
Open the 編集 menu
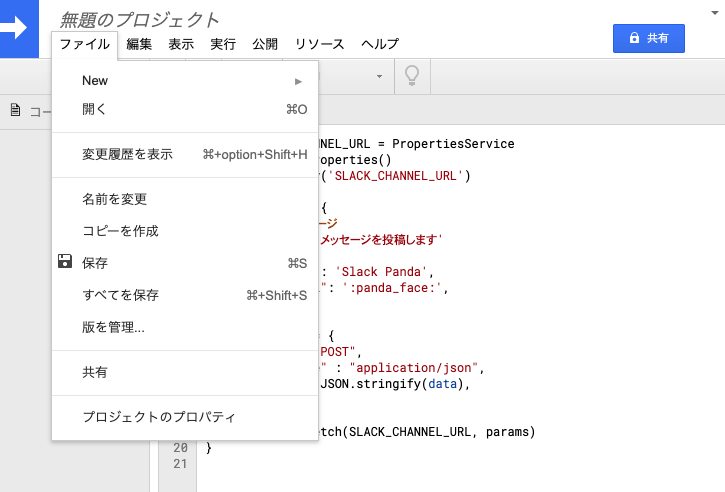(139, 44)
